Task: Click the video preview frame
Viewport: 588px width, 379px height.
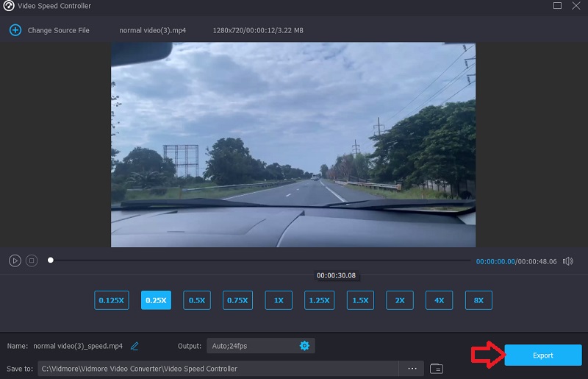Action: [x=293, y=144]
